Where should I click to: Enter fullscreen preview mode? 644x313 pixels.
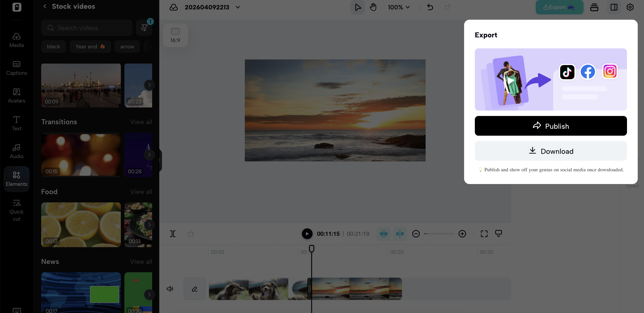click(484, 234)
